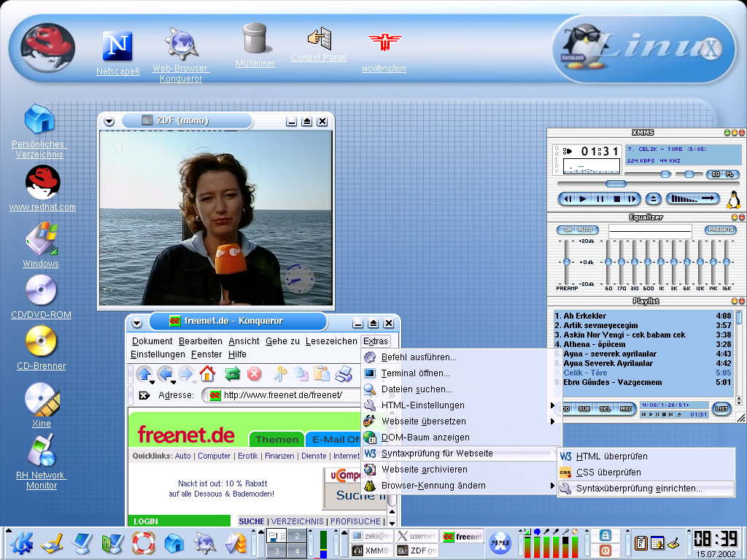Open Konqueror address URL combo box
The image size is (747, 560).
(281, 395)
